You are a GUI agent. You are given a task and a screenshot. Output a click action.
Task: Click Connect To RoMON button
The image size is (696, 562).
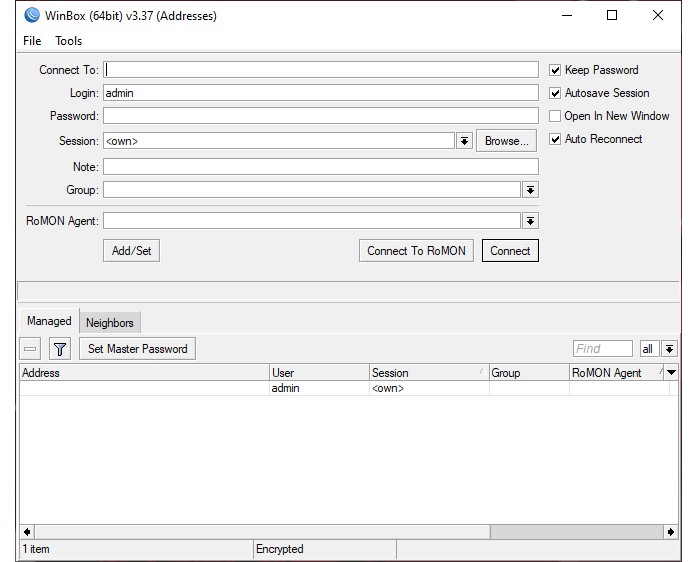[x=416, y=251]
